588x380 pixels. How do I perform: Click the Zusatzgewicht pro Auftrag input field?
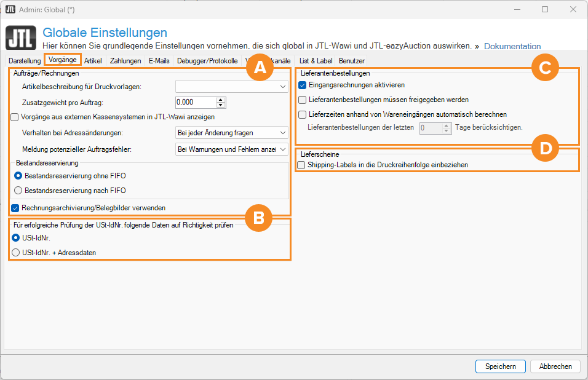[196, 102]
